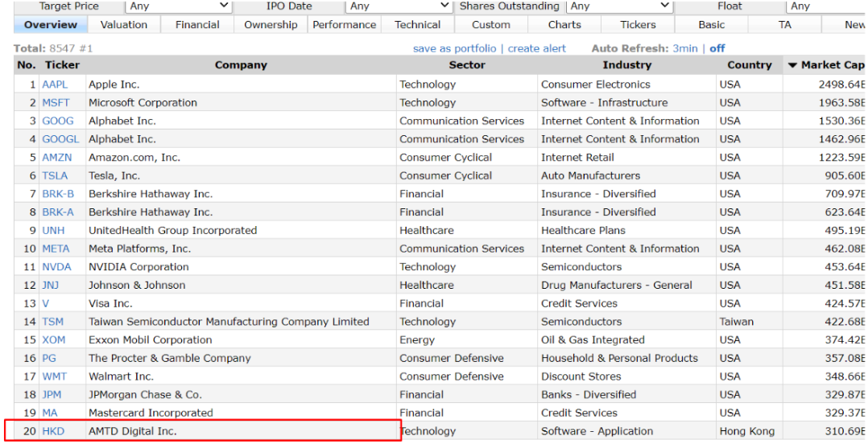868x444 pixels.
Task: Open the AAPL ticker link
Action: coord(55,84)
